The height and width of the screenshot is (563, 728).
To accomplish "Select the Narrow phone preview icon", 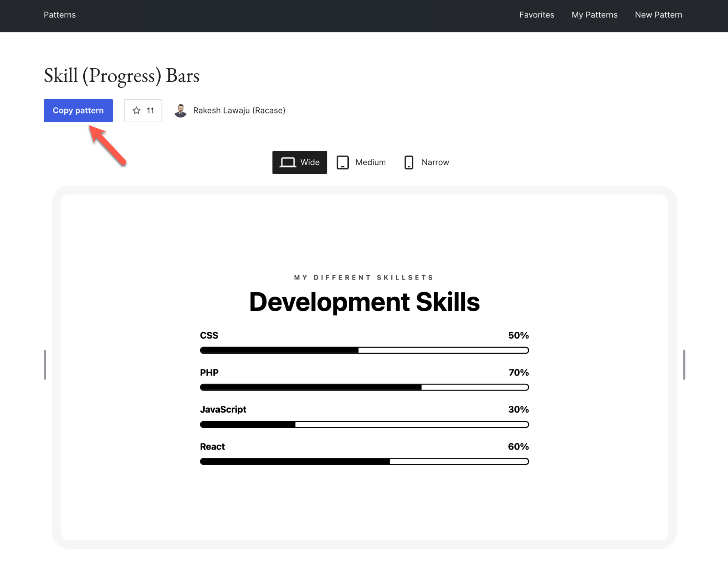I will click(409, 162).
